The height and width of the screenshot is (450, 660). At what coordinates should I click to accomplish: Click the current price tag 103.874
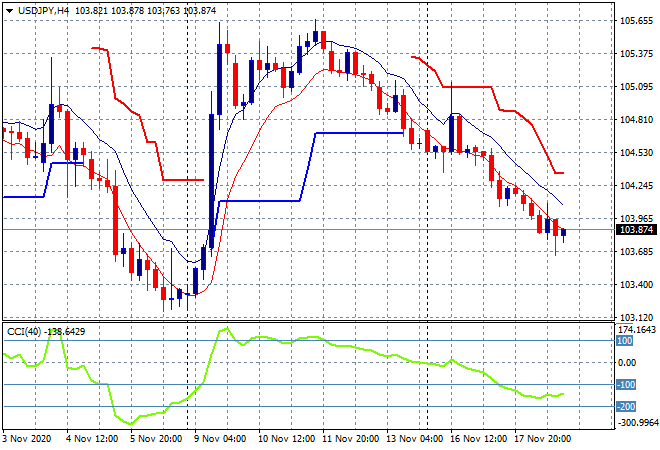click(x=636, y=229)
